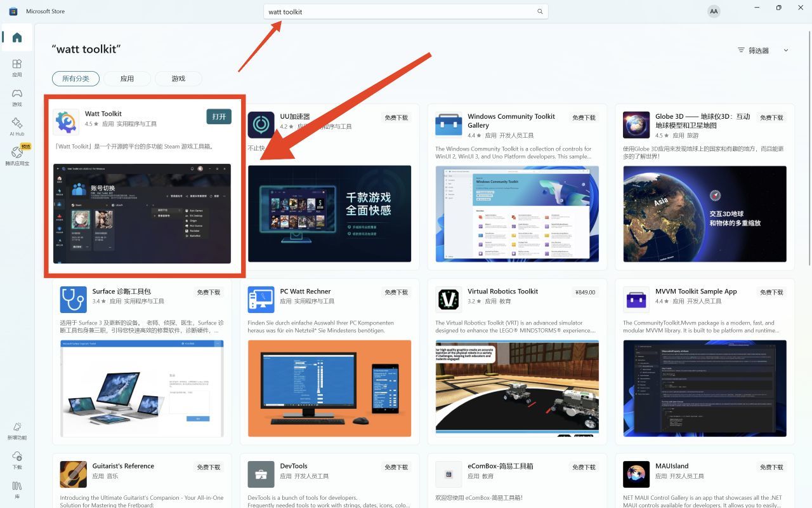Click 免费下载 for MVVM Toolkit Sample App
Screen dimensions: 812x508
(771, 292)
